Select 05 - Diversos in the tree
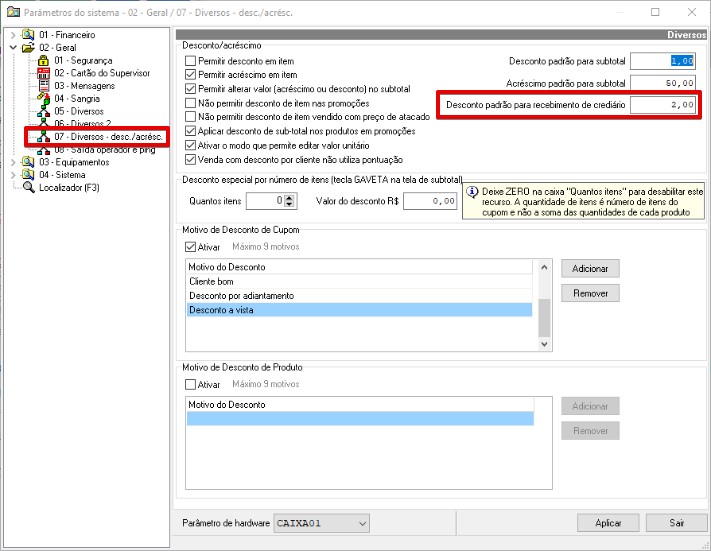 pyautogui.click(x=79, y=111)
